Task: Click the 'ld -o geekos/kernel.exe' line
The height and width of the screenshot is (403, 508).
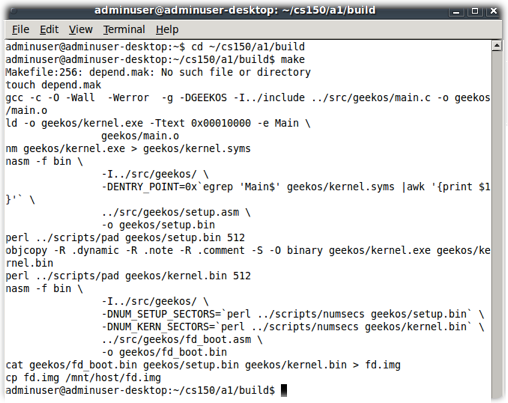Action: click(x=158, y=123)
